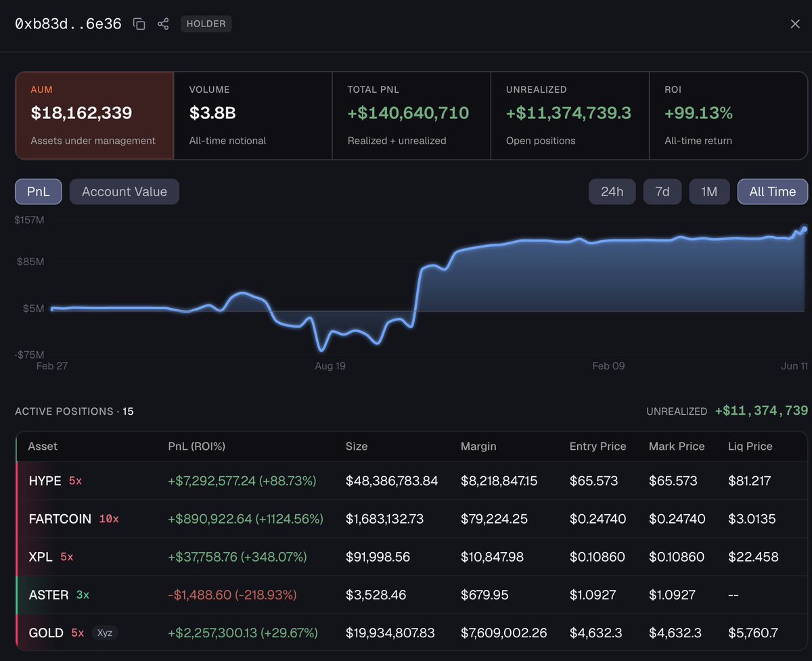Select the 1M time range
The height and width of the screenshot is (661, 812).
pos(709,191)
